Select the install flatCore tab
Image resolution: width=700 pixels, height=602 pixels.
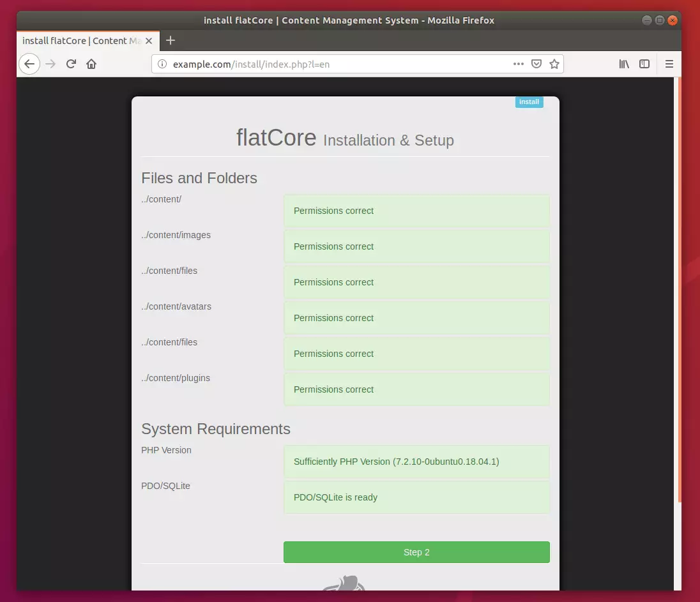[88, 41]
